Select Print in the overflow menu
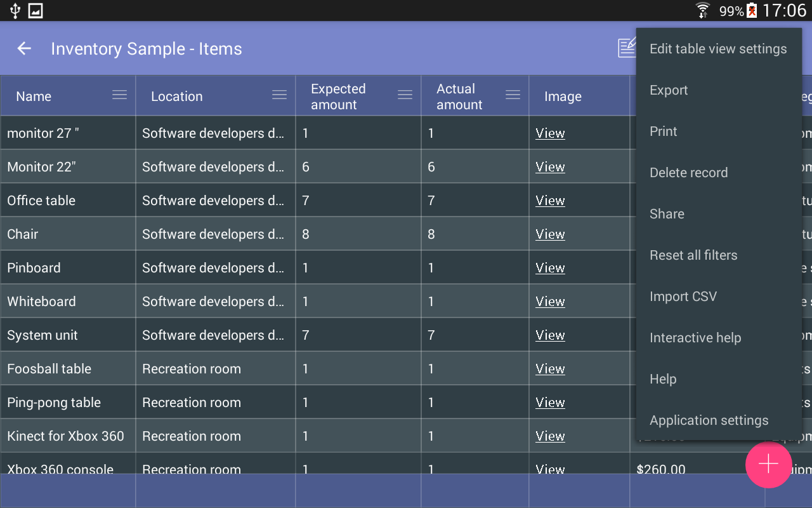The width and height of the screenshot is (812, 508). (x=718, y=131)
